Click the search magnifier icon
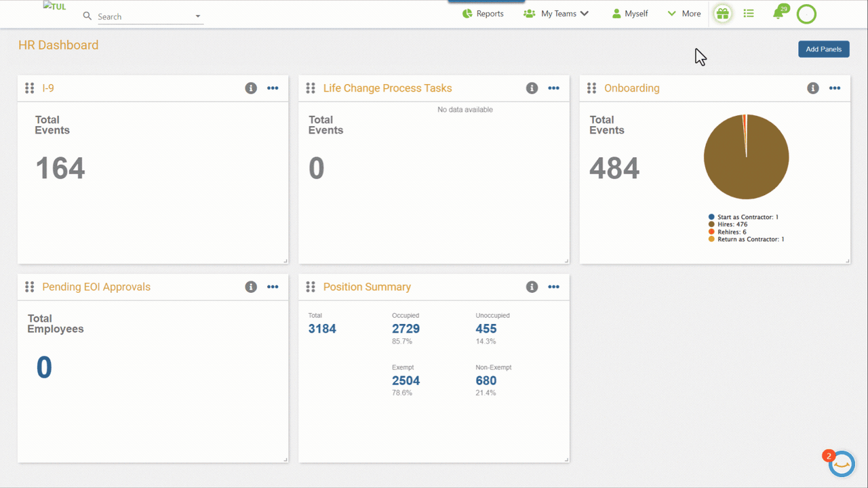868x488 pixels. click(x=87, y=16)
